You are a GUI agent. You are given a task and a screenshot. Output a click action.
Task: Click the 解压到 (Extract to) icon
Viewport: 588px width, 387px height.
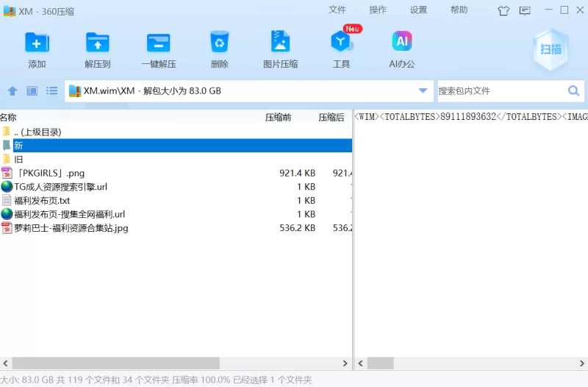click(98, 42)
